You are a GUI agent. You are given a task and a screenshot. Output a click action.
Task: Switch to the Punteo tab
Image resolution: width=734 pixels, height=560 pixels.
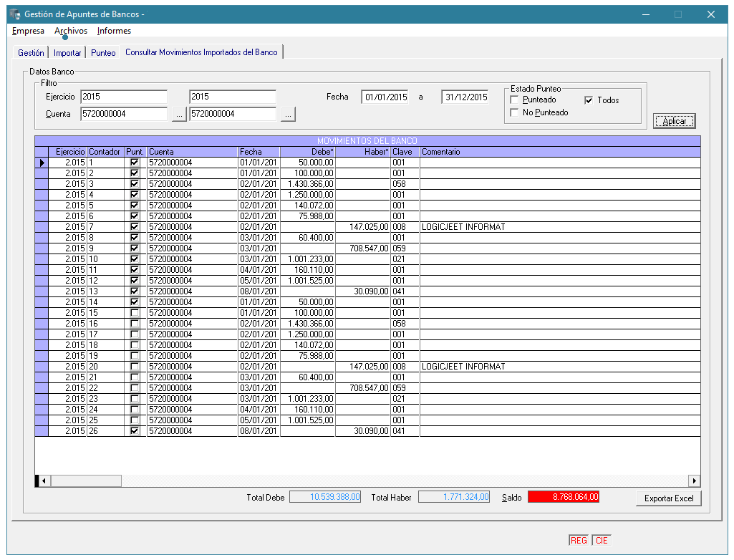103,53
